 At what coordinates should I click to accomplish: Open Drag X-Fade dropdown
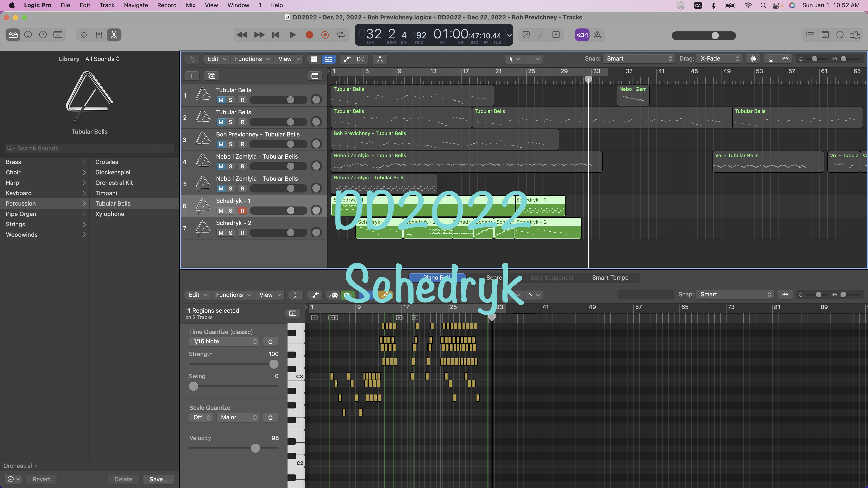pyautogui.click(x=719, y=59)
